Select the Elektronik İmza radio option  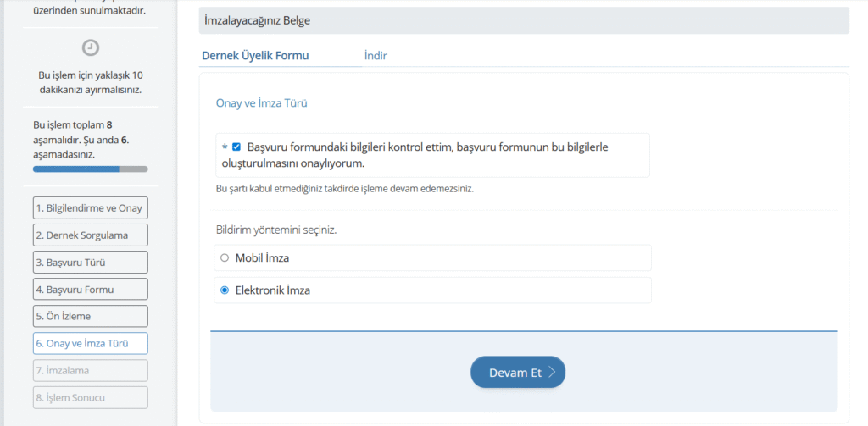(x=225, y=290)
